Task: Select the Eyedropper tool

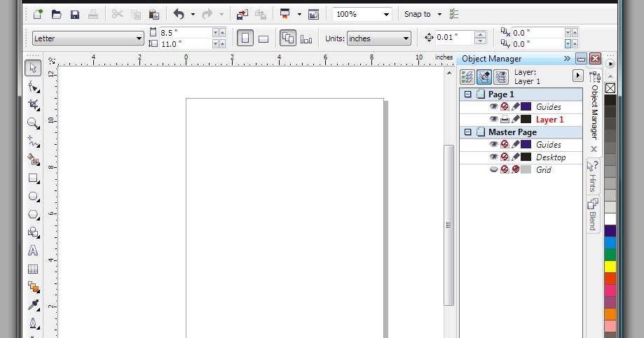Action: pyautogui.click(x=33, y=305)
